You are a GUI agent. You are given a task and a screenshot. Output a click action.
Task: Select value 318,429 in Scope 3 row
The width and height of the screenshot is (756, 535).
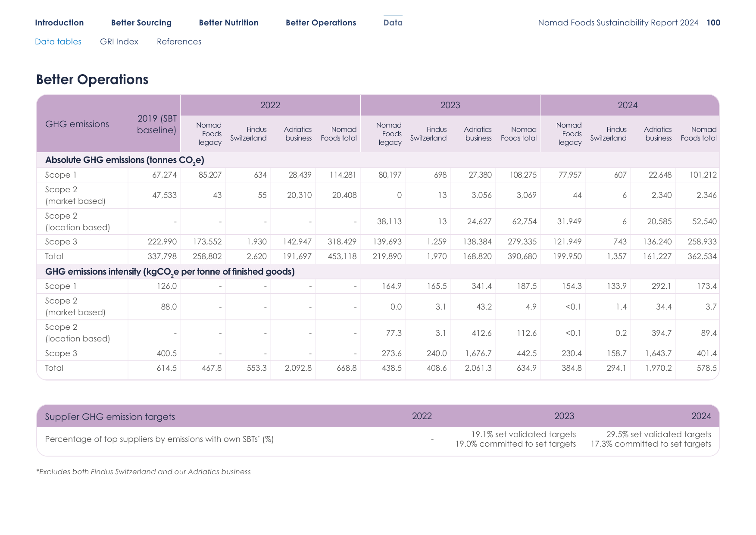342,242
